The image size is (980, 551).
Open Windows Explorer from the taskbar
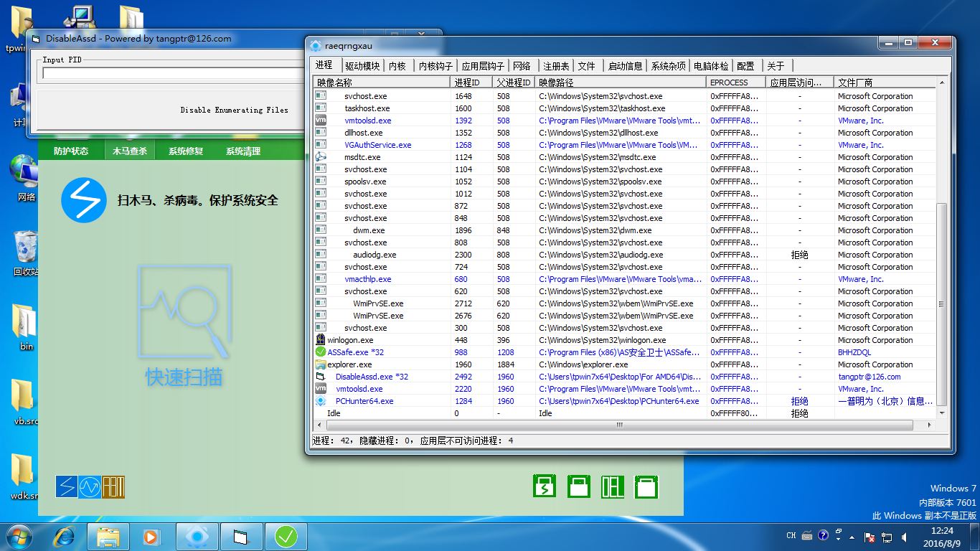(108, 537)
